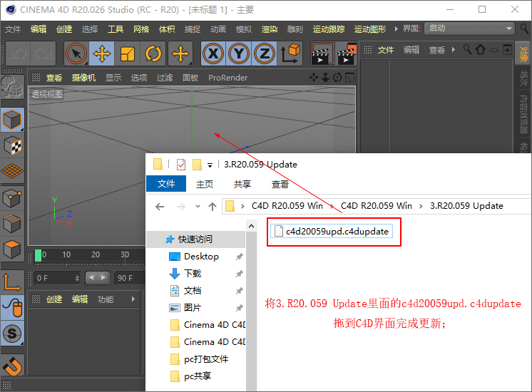532x392 pixels.
Task: Switch the coordinate system icon
Action: [x=290, y=53]
